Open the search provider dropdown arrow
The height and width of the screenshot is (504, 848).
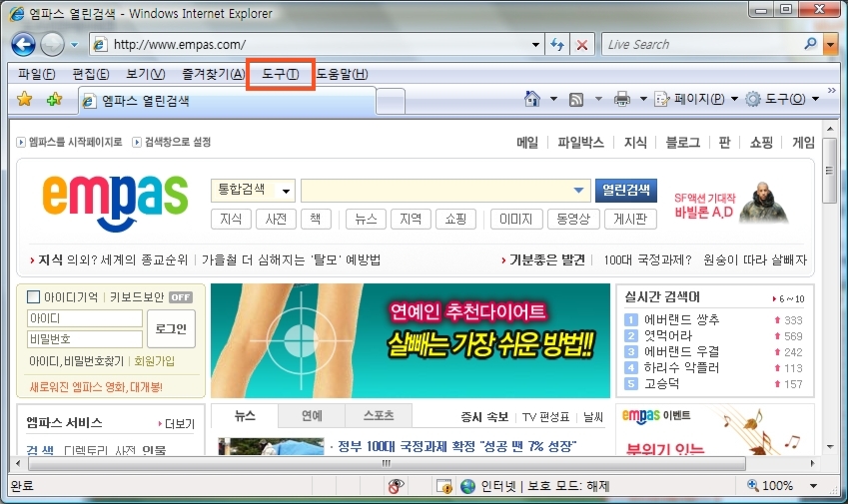click(x=830, y=44)
